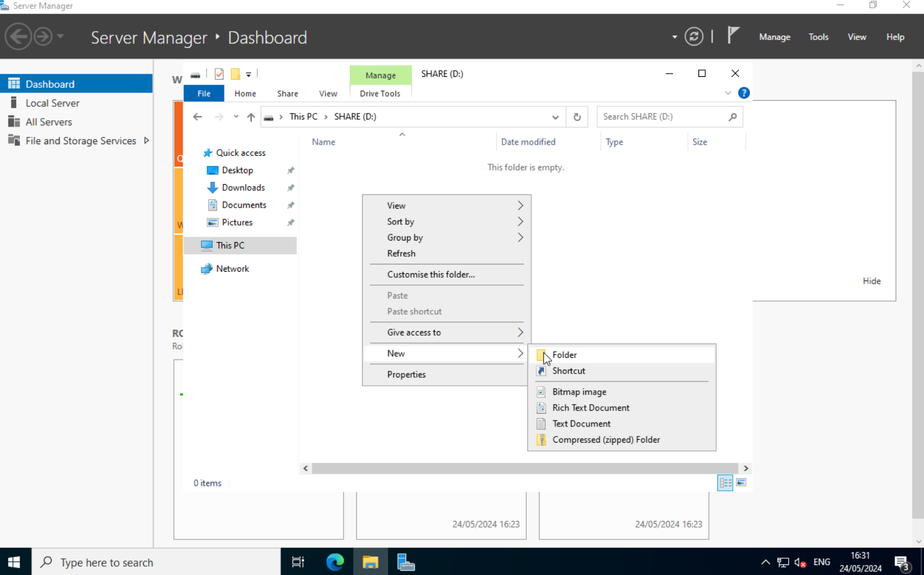Open the File tab in Explorer
924x575 pixels.
(204, 94)
